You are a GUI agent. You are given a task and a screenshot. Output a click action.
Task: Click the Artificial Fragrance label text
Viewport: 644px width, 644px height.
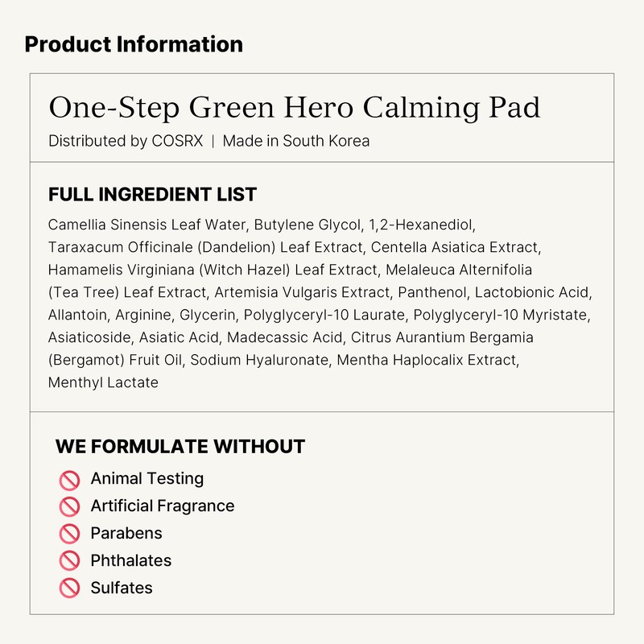click(162, 506)
